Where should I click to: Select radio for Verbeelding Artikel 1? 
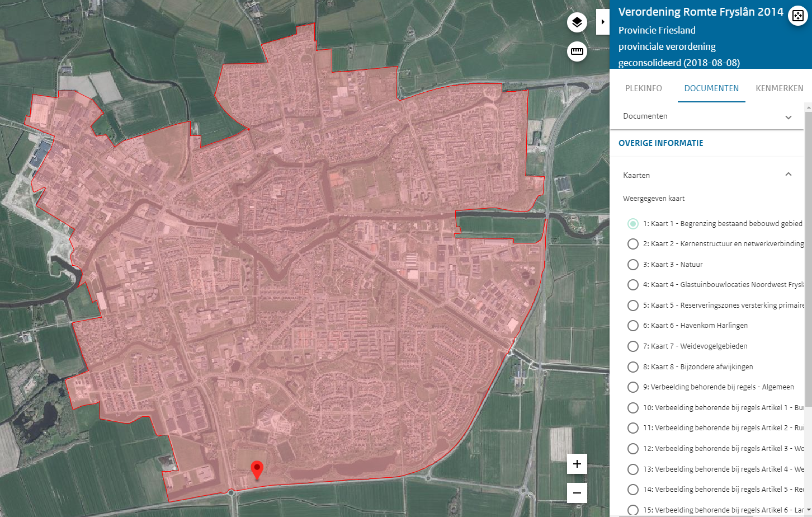[633, 408]
